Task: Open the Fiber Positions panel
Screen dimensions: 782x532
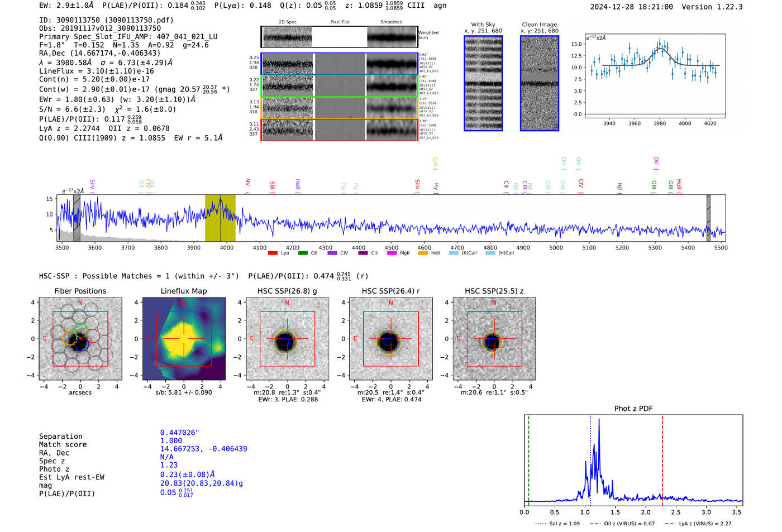Action: pyautogui.click(x=80, y=339)
